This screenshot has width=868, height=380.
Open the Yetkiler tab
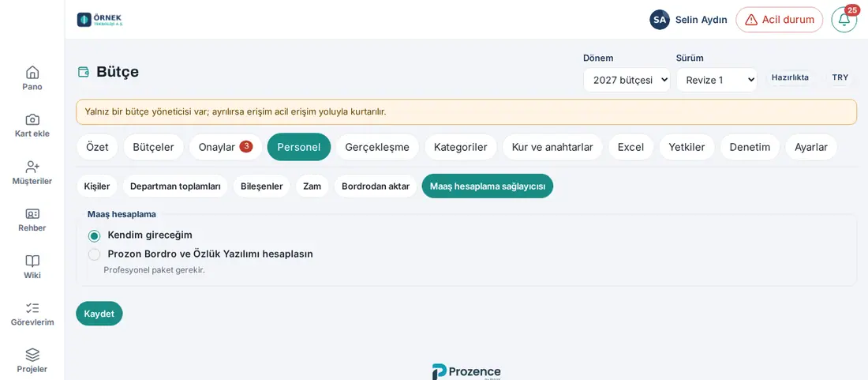click(687, 147)
